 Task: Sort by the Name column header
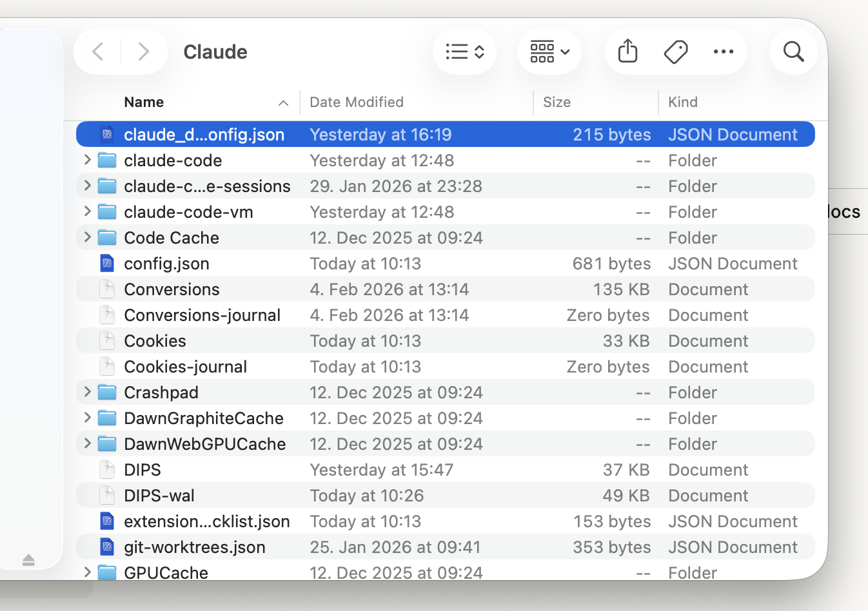[144, 102]
